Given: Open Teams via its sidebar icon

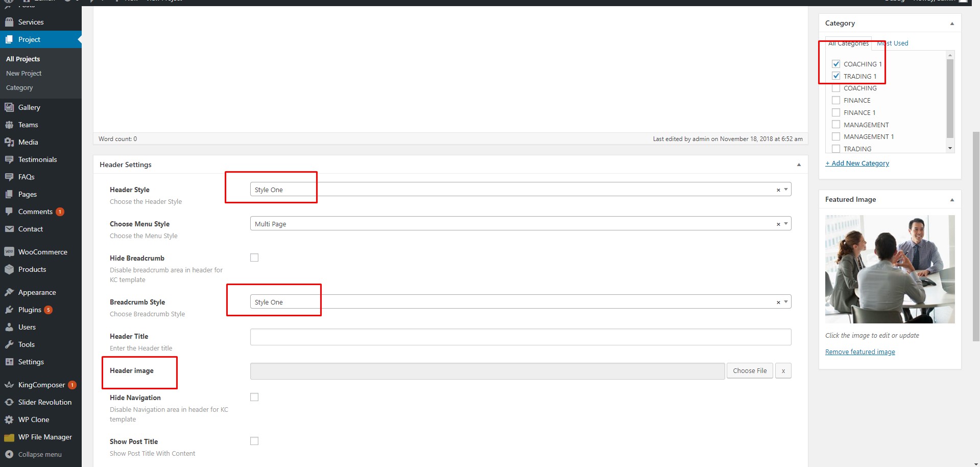Looking at the screenshot, I should [x=9, y=125].
